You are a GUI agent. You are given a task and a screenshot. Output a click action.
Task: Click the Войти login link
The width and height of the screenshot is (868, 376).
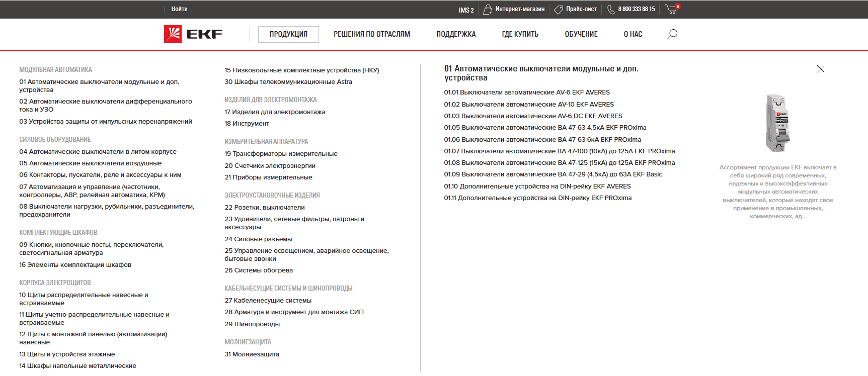pos(179,9)
